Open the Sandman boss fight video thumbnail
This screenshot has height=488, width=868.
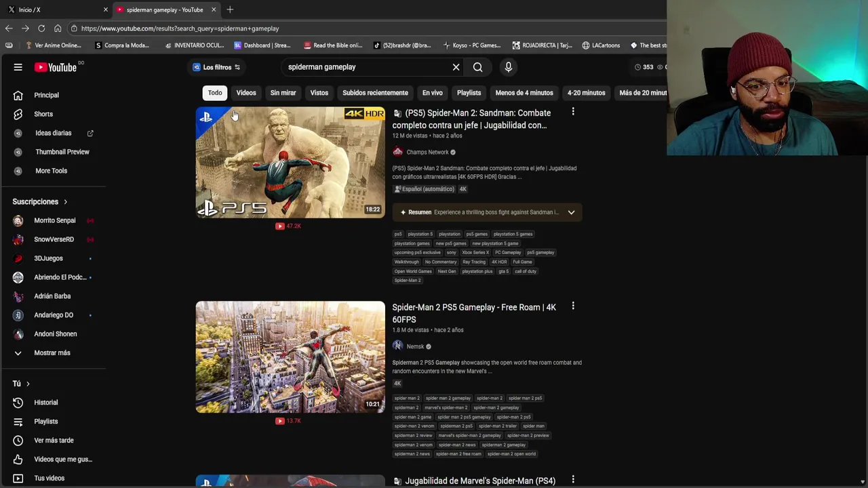[290, 162]
